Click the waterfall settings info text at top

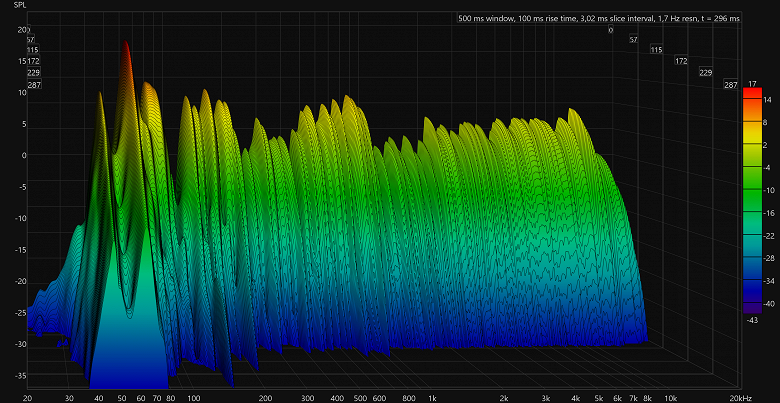tap(598, 18)
